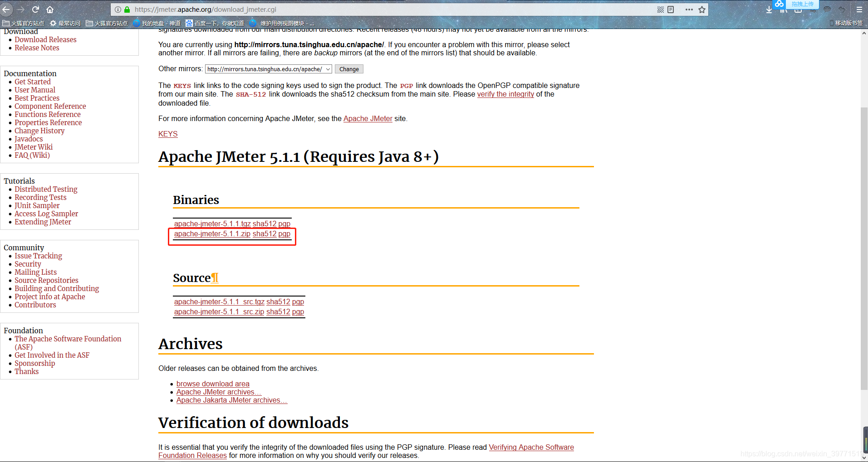Download apache-jmeter-5.1.1_src.tgz source
Image resolution: width=868 pixels, height=462 pixels.
[219, 302]
